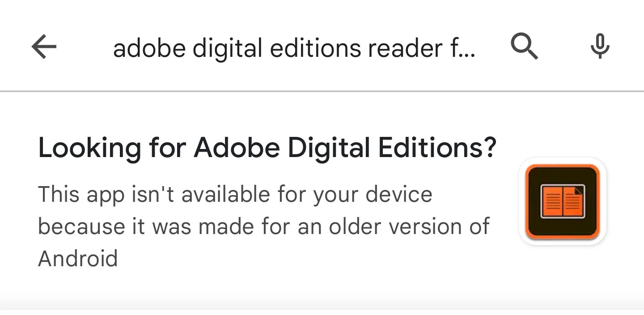The image size is (644, 315).
Task: Go back using the left arrow
Action: coord(44,47)
